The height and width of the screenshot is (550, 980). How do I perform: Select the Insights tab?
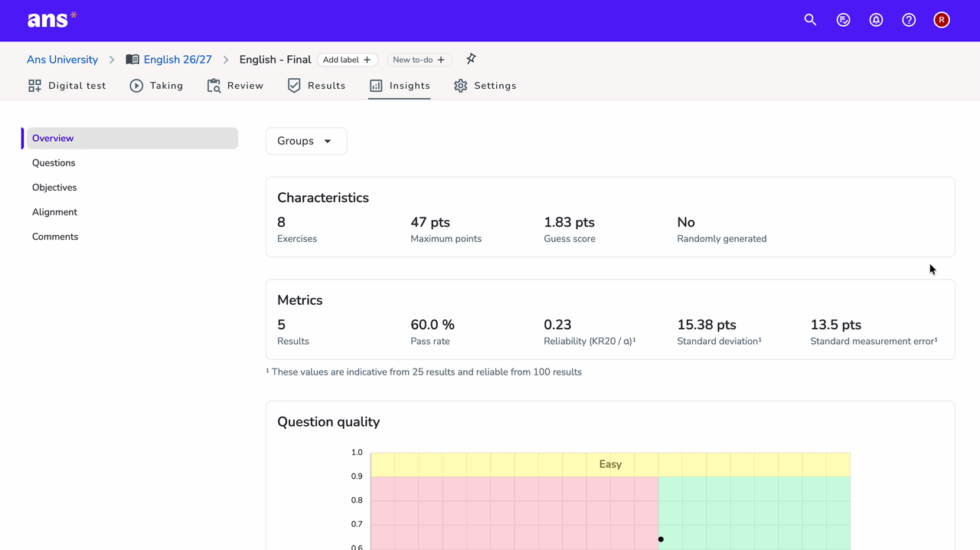pos(400,86)
